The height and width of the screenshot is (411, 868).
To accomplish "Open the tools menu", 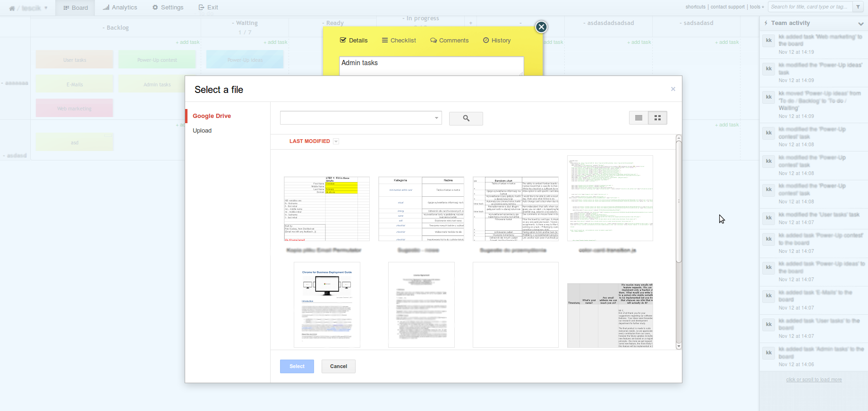I will tap(757, 7).
